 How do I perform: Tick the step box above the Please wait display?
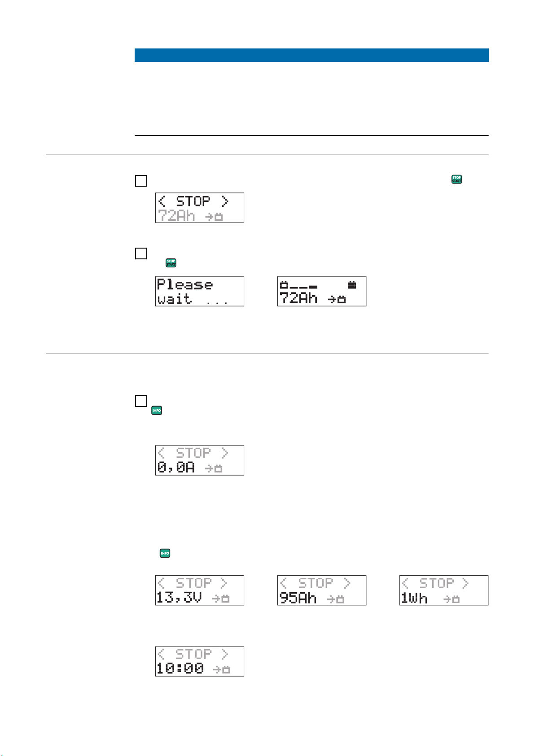coord(141,253)
